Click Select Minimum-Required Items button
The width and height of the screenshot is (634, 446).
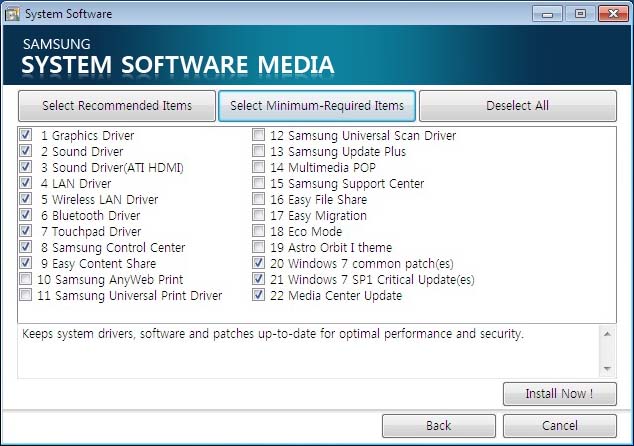pos(317,106)
